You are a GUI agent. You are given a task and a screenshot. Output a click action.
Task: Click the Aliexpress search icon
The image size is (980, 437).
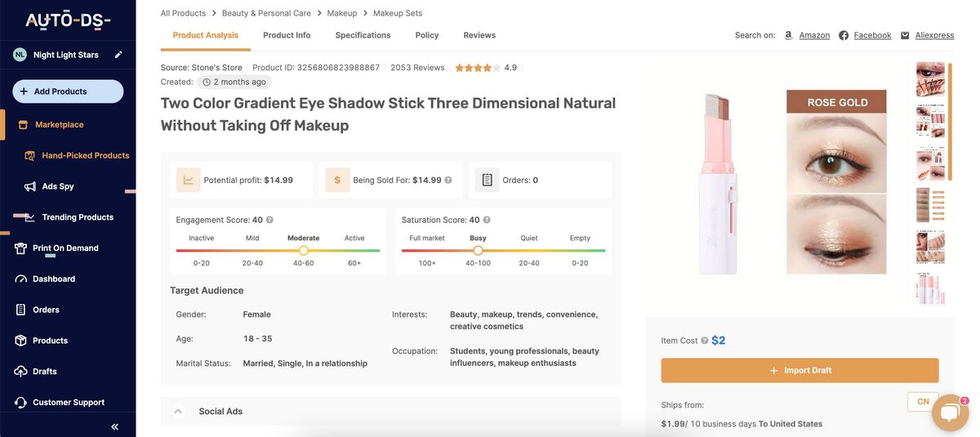tap(905, 35)
